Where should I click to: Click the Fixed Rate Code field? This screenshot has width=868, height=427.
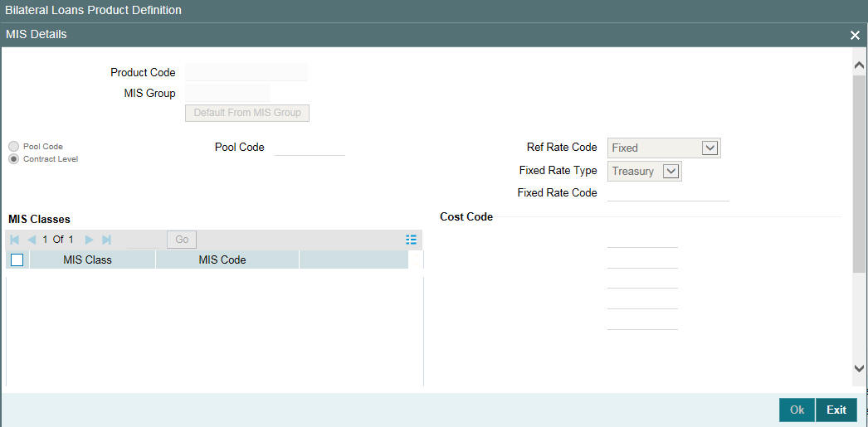pos(668,192)
